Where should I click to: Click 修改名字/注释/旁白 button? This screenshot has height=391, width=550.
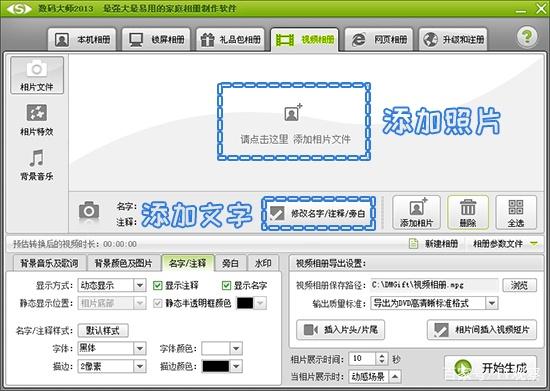[319, 214]
